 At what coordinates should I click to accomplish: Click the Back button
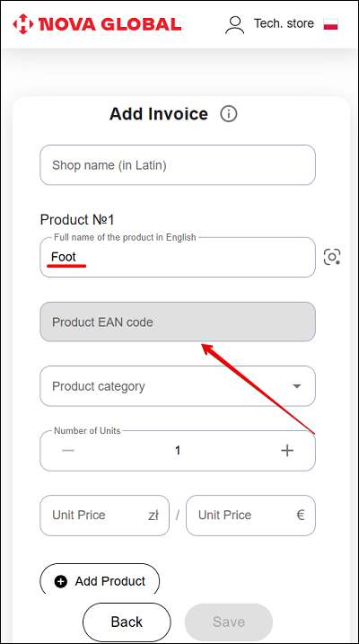click(x=127, y=622)
